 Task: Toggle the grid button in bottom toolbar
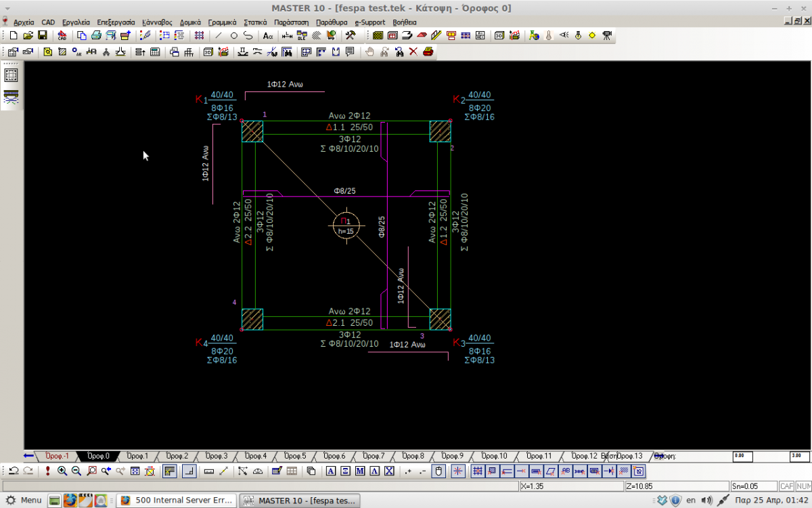pos(477,471)
